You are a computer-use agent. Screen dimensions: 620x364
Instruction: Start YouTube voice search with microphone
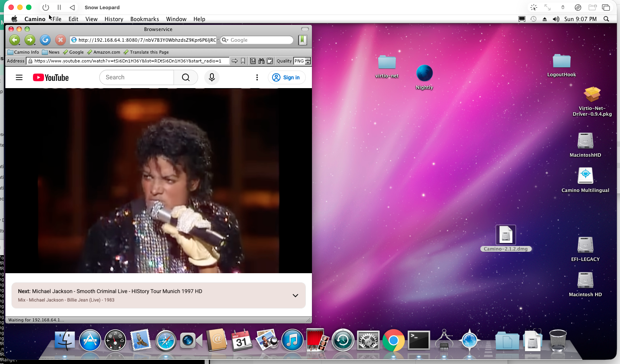click(212, 77)
